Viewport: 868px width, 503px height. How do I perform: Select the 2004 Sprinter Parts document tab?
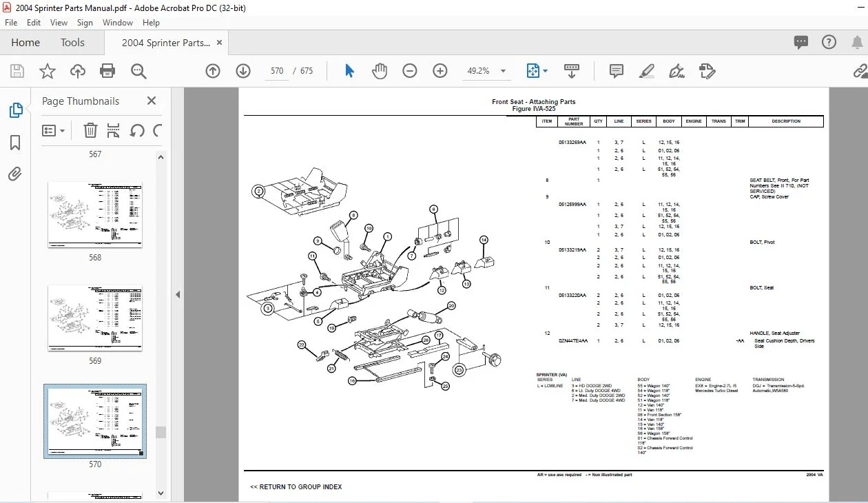click(165, 43)
